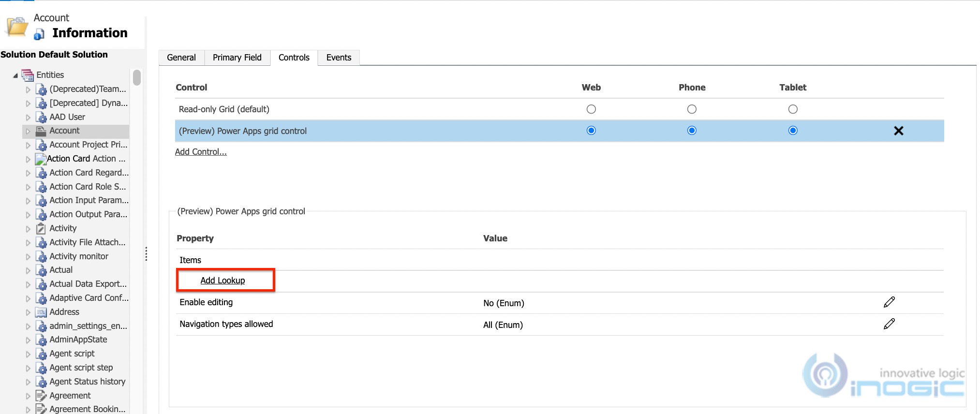
Task: Click the Account Project Pri entity icon
Action: click(42, 145)
